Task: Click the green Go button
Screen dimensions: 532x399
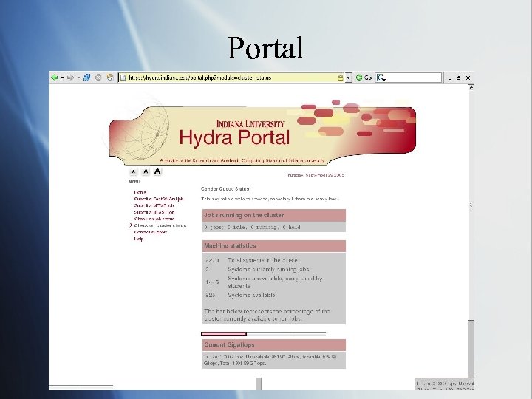Action: pyautogui.click(x=364, y=78)
